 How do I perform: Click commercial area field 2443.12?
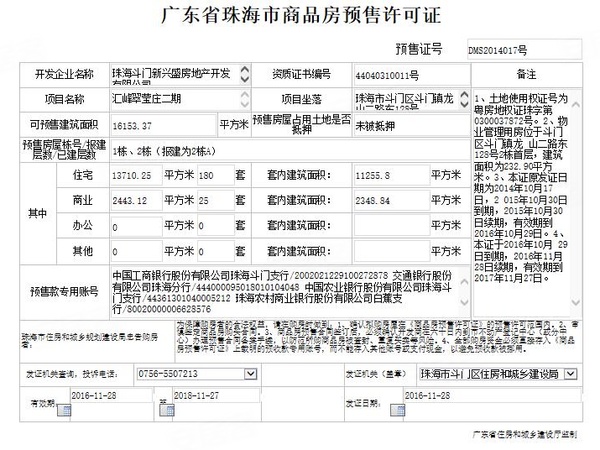(x=136, y=200)
